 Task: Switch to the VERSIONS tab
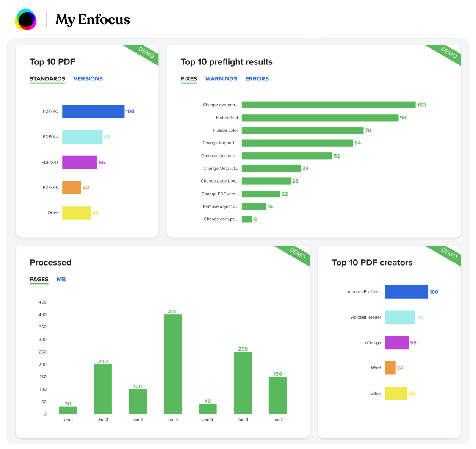pos(88,79)
